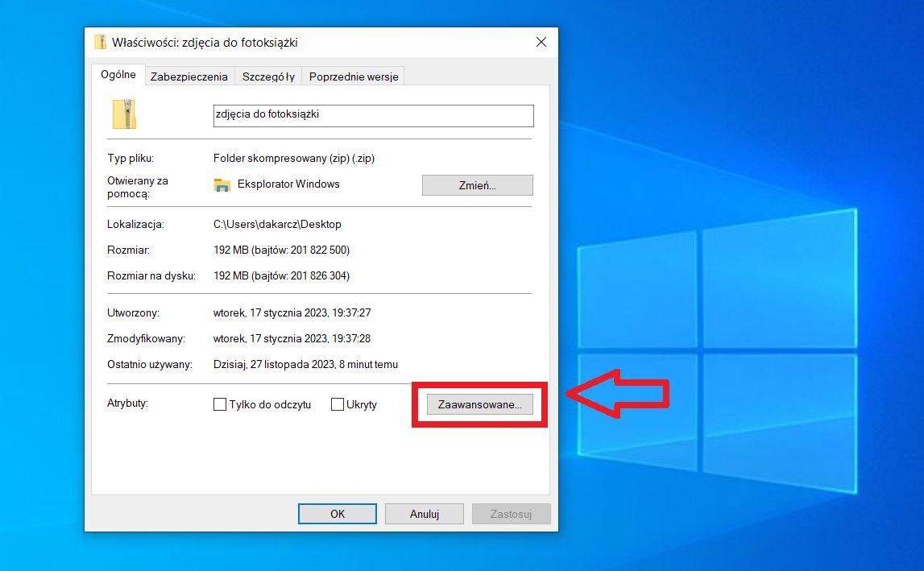The height and width of the screenshot is (571, 924).
Task: Click the Otwierany za pomocą label
Action: [x=138, y=187]
